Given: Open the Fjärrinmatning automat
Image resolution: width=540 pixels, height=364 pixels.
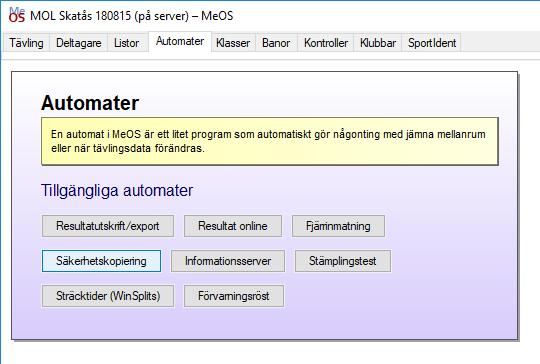Looking at the screenshot, I should click(x=339, y=226).
